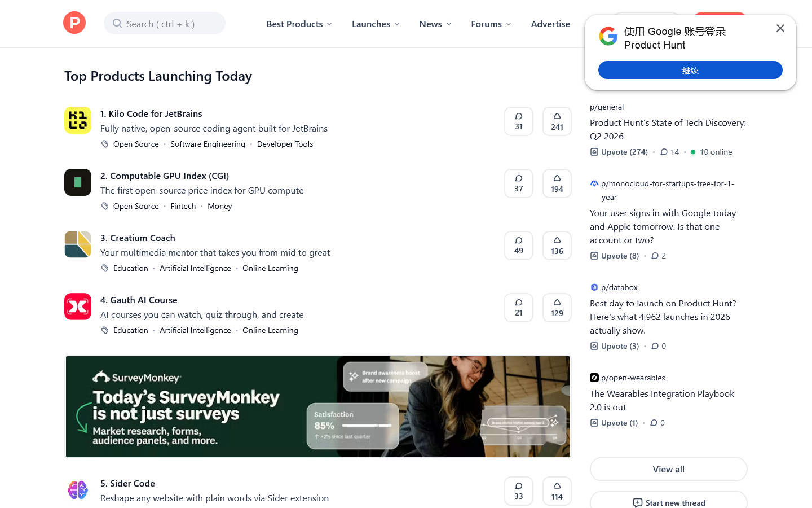
Task: Upvote the monocloud thread (8)
Action: point(615,256)
